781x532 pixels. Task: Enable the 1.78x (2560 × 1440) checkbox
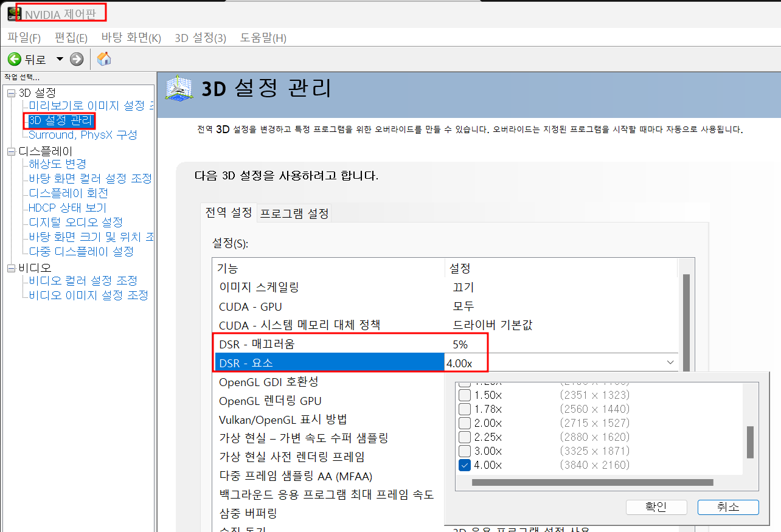tap(465, 409)
